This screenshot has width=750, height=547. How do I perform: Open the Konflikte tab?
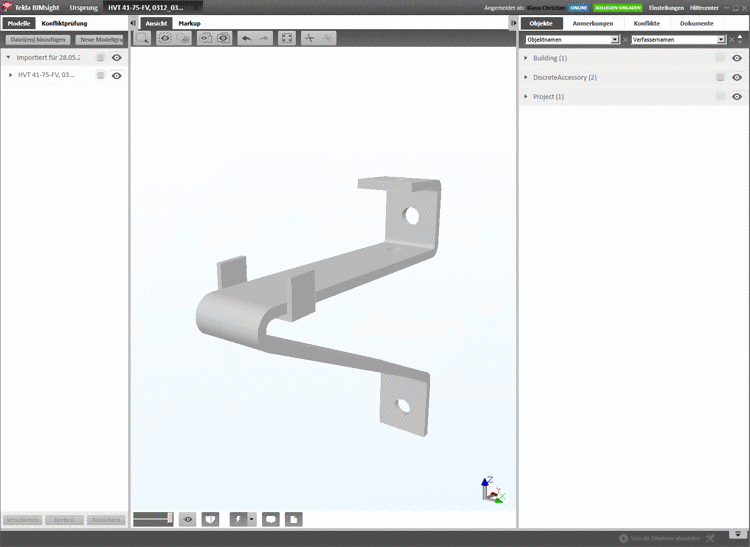pyautogui.click(x=647, y=23)
